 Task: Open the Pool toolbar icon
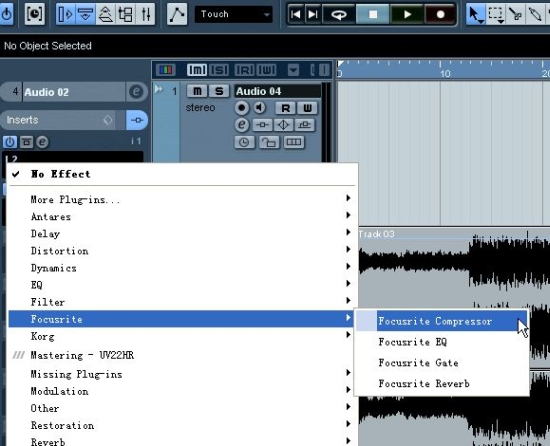(x=126, y=14)
